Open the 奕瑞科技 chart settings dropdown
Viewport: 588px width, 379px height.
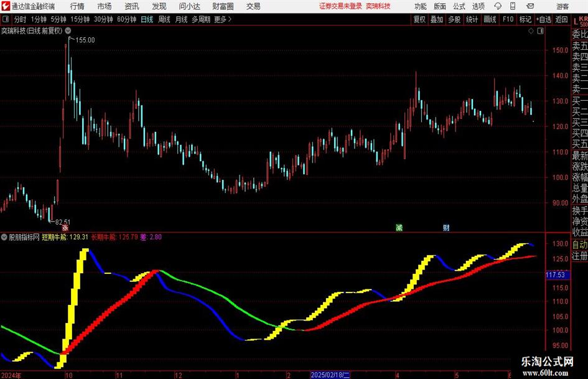tap(68, 30)
